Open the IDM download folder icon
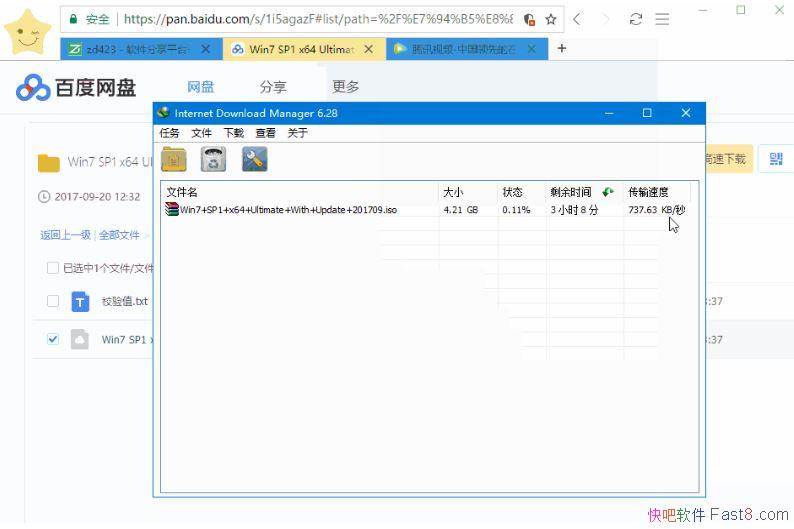This screenshot has width=794, height=529. 173,159
